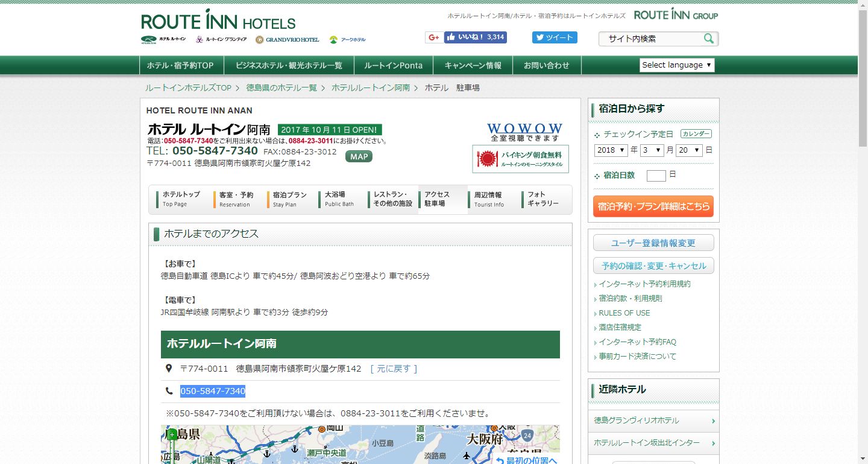The height and width of the screenshot is (464, 868).
Task: Open キャンペーン情報 menu item
Action: (473, 65)
